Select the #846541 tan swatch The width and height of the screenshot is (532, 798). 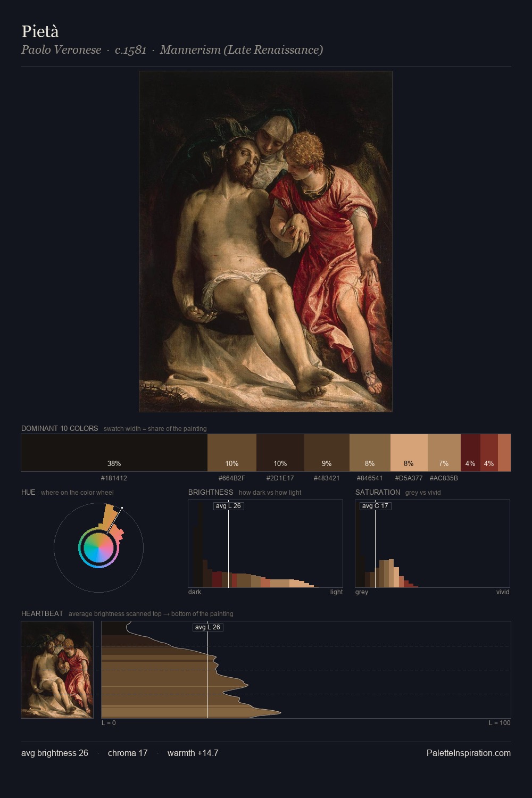370,453
